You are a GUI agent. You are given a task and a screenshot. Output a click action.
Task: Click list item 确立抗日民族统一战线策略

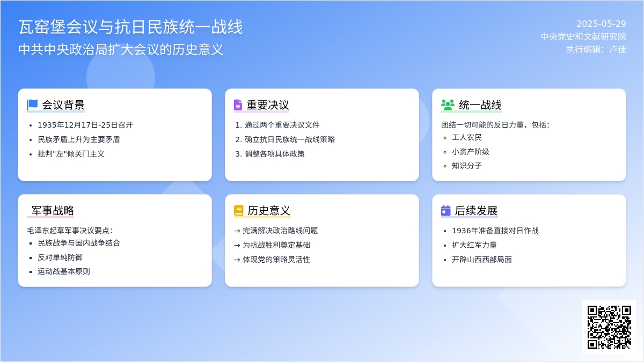[x=290, y=139]
